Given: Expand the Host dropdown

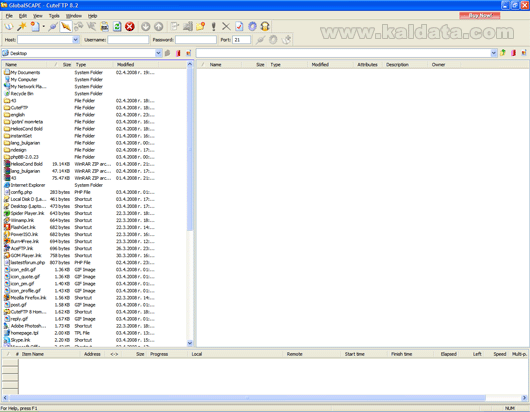Looking at the screenshot, I should (x=75, y=40).
